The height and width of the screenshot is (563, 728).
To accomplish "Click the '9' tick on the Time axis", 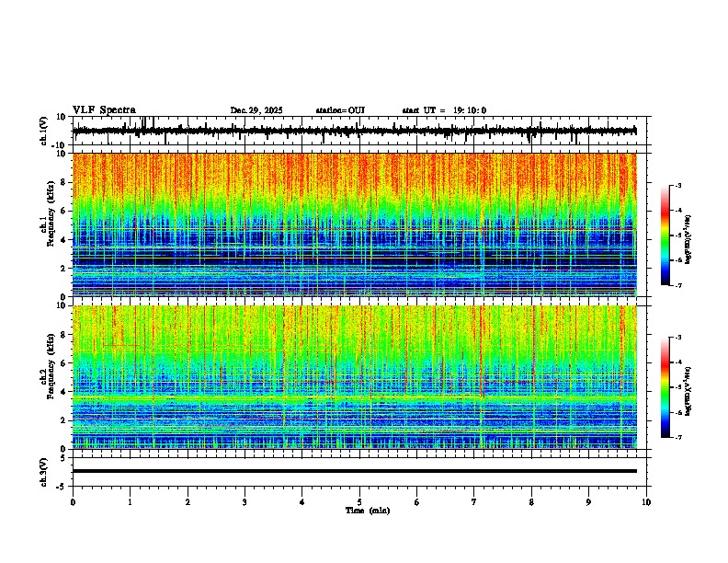I will coord(588,502).
